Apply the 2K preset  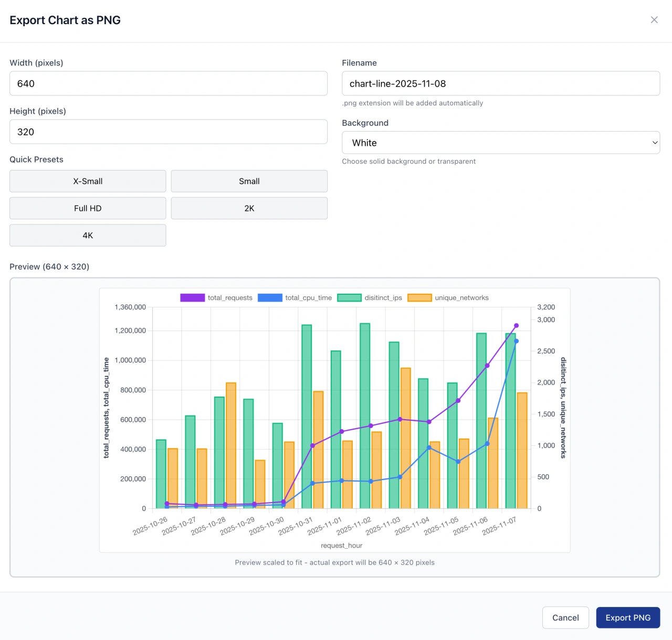point(249,208)
